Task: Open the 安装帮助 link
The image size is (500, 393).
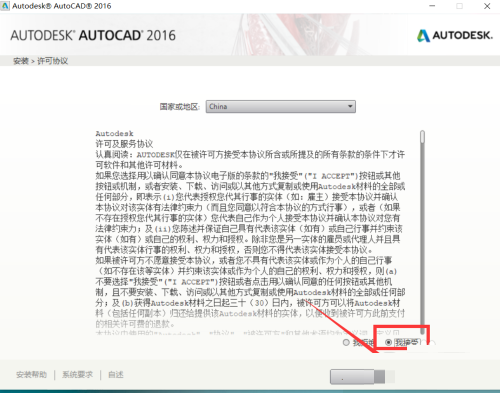Action: click(31, 375)
